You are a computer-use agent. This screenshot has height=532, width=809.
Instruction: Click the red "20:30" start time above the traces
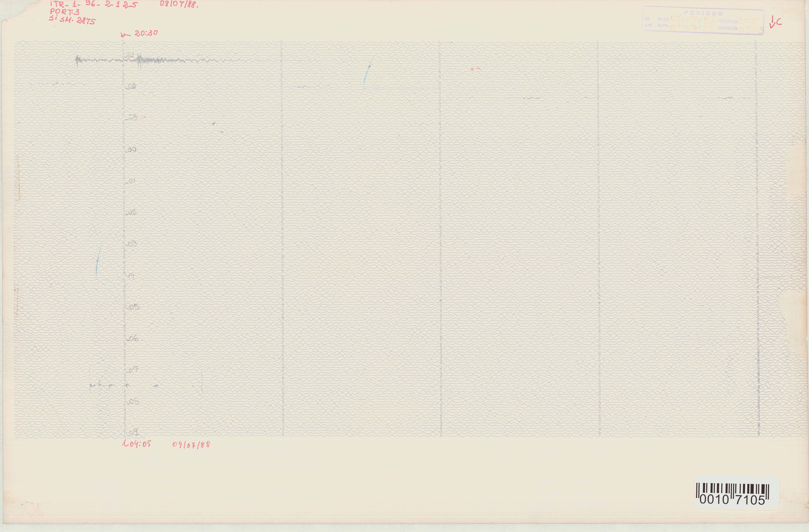pos(146,33)
